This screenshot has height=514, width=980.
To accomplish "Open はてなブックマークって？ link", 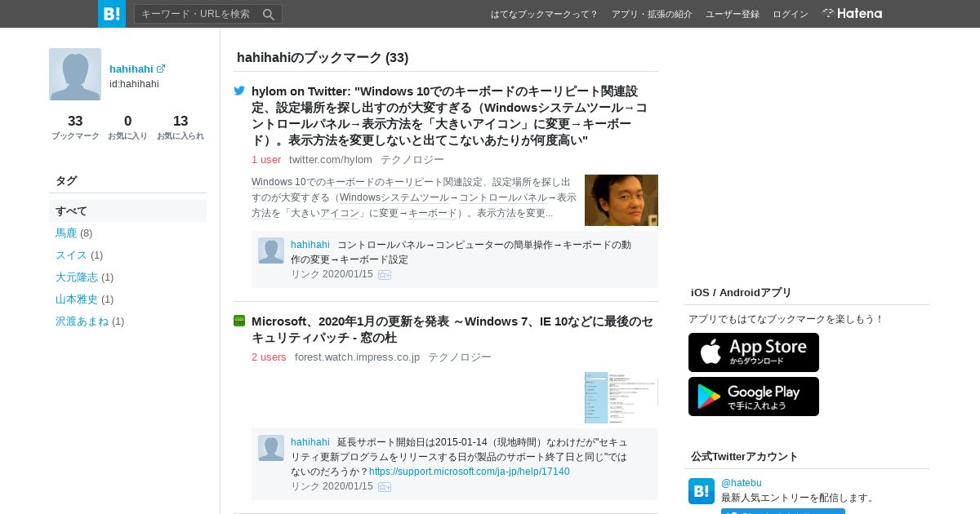I will click(544, 14).
